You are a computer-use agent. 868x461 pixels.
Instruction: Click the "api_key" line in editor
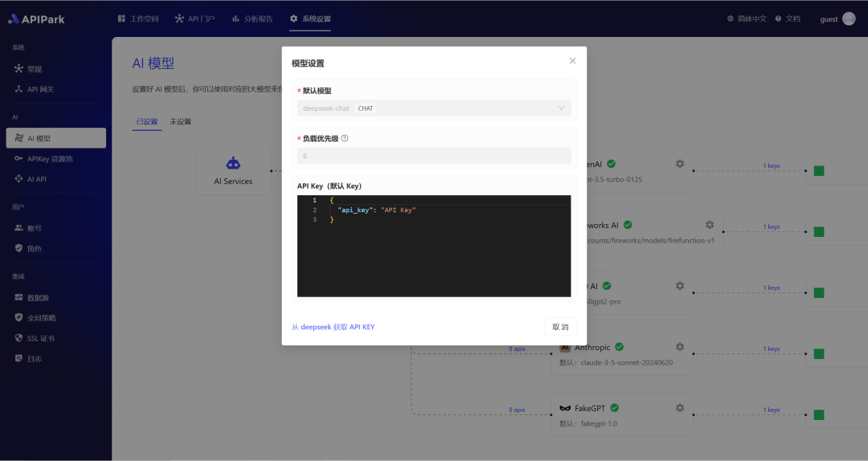pos(376,210)
